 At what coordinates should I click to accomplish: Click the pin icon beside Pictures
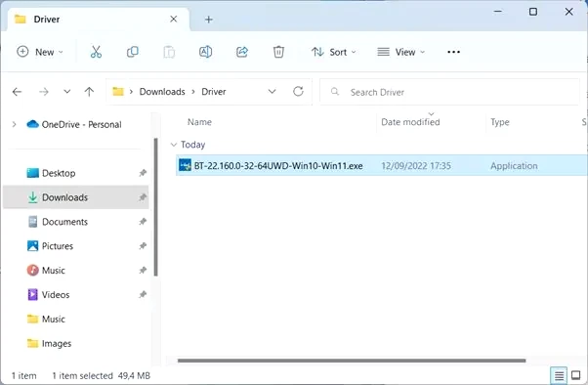(143, 246)
